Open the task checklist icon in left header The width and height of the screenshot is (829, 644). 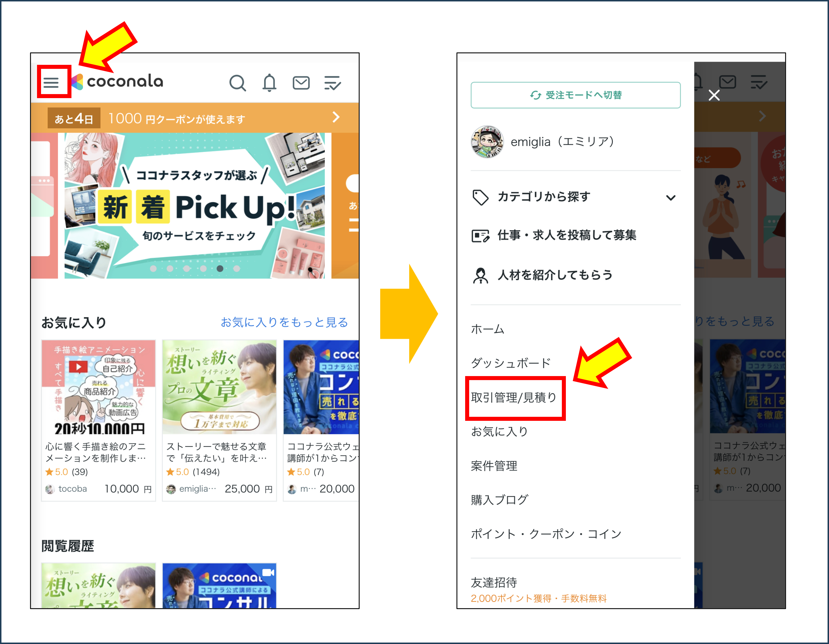click(333, 82)
